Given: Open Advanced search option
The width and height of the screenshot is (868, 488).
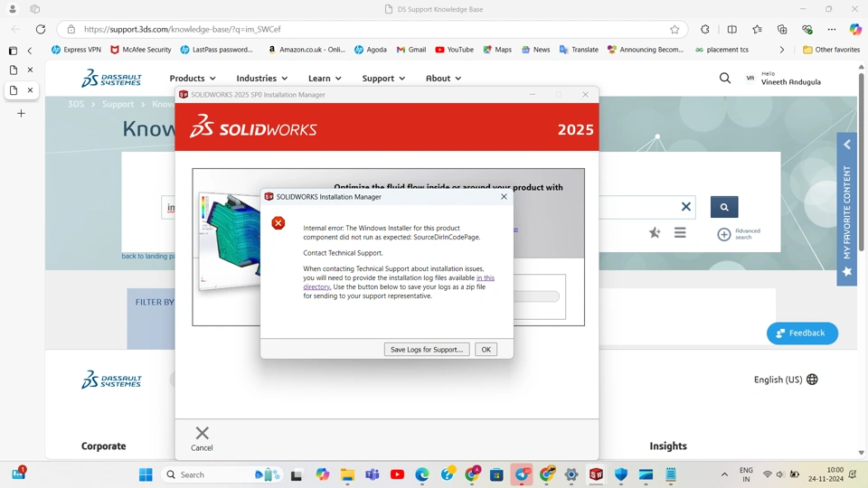Looking at the screenshot, I should [x=739, y=234].
